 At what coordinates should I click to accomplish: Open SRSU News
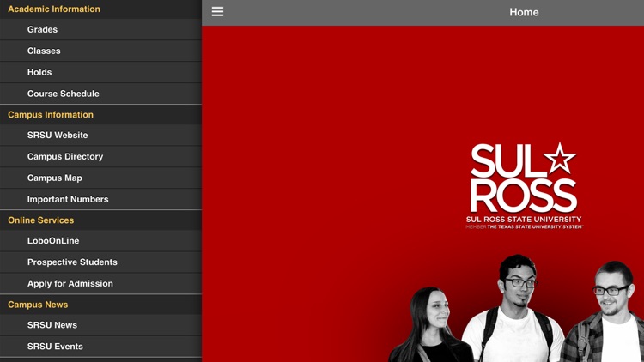click(100, 325)
